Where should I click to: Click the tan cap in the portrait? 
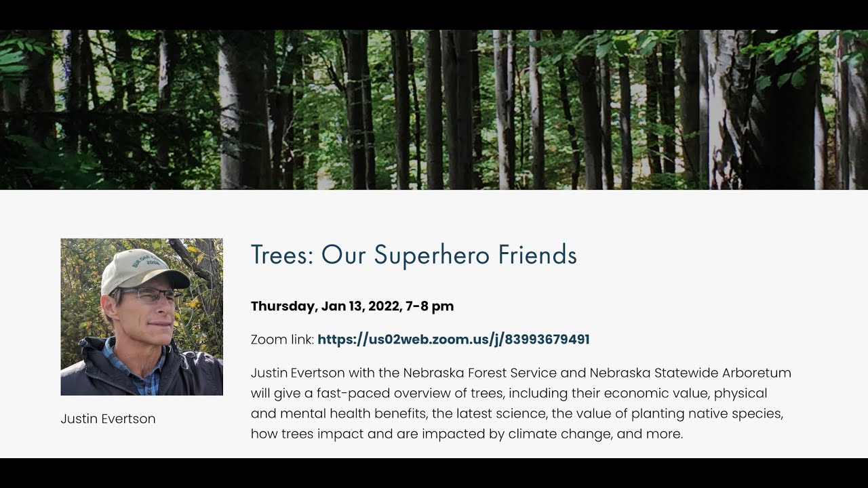click(x=142, y=268)
